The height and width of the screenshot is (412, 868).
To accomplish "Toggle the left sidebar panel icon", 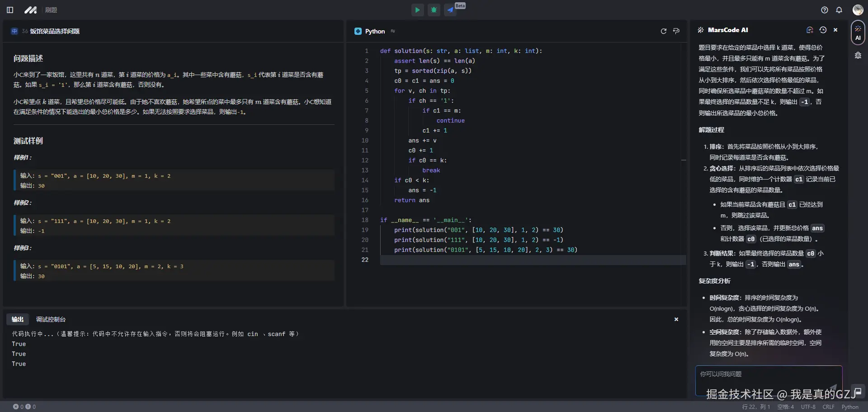I will click(10, 10).
